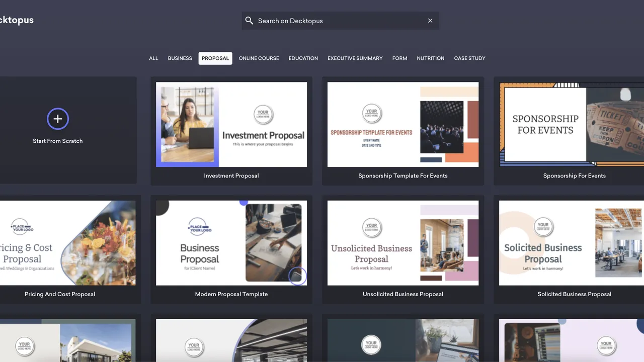
Task: Open the Pricing And Cost Proposal thumbnail
Action: click(68, 243)
